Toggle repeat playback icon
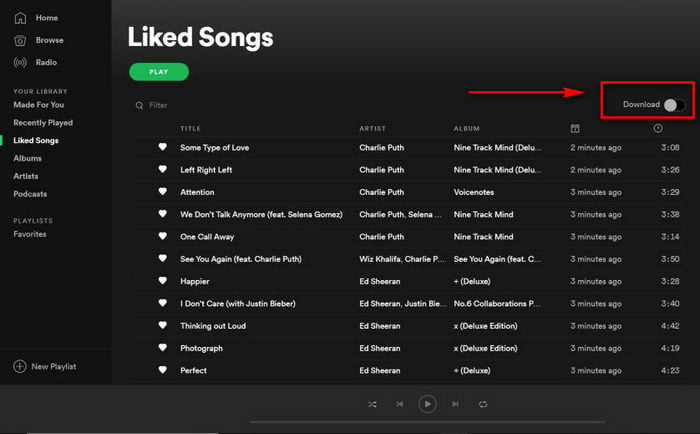The height and width of the screenshot is (434, 700). [483, 405]
